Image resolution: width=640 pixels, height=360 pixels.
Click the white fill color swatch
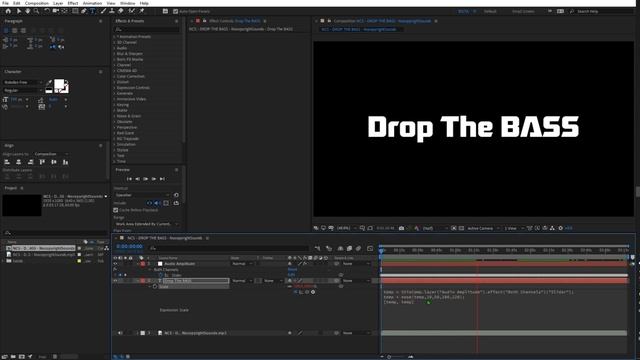tap(59, 84)
